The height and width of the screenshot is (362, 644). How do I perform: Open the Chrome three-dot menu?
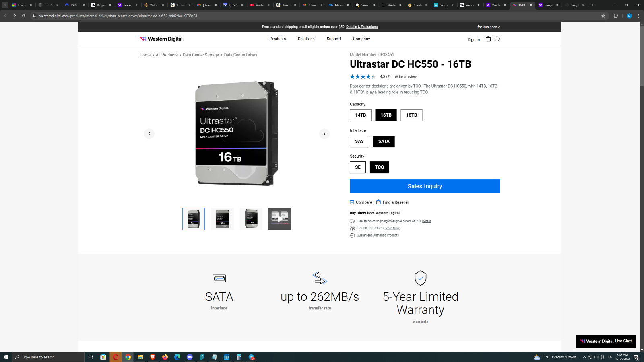coord(638,16)
